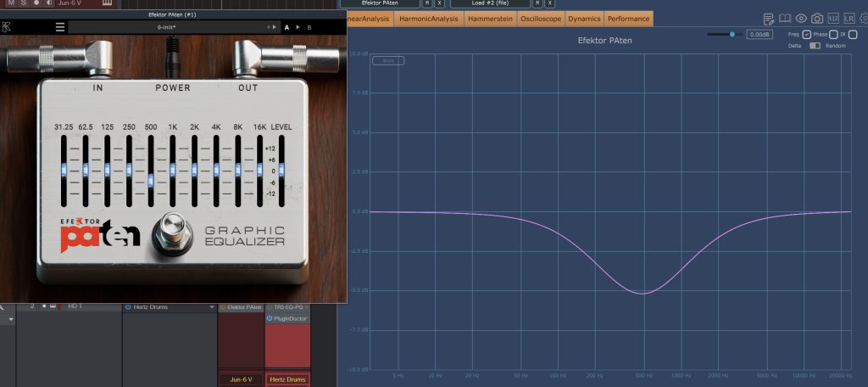The height and width of the screenshot is (387, 868).
Task: Open the manual book icon
Action: coord(784,18)
